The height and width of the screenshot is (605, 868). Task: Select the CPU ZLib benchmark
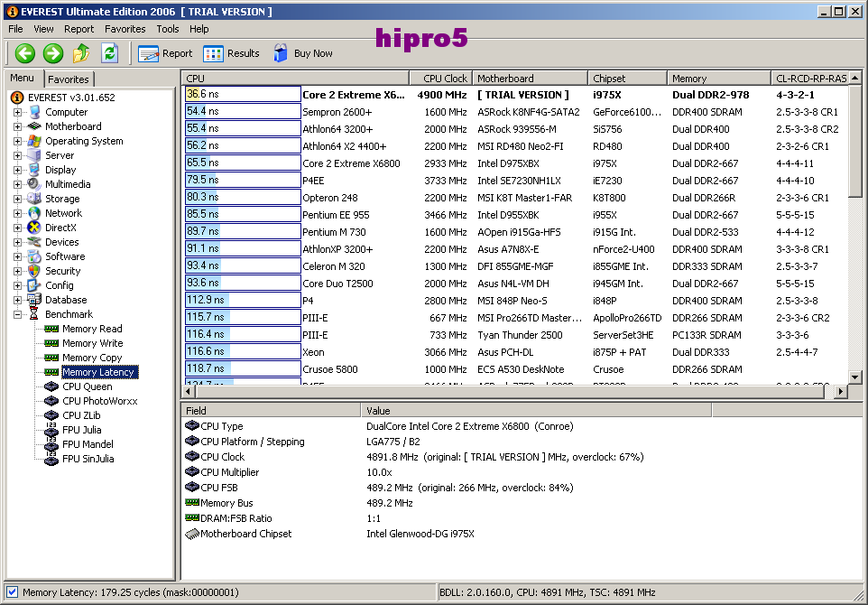click(x=81, y=415)
